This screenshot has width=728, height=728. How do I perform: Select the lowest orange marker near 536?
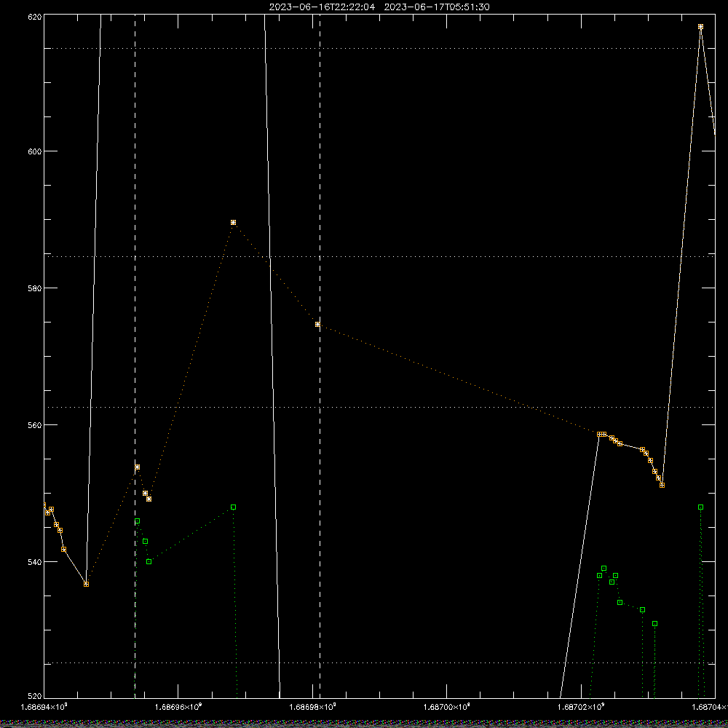click(x=87, y=584)
